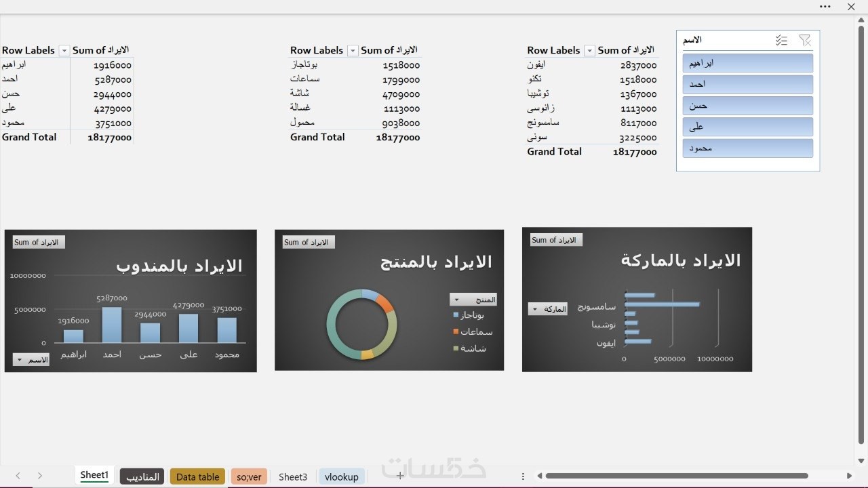868x488 pixels.
Task: Toggle محمود in the name slicer
Action: [x=747, y=148]
